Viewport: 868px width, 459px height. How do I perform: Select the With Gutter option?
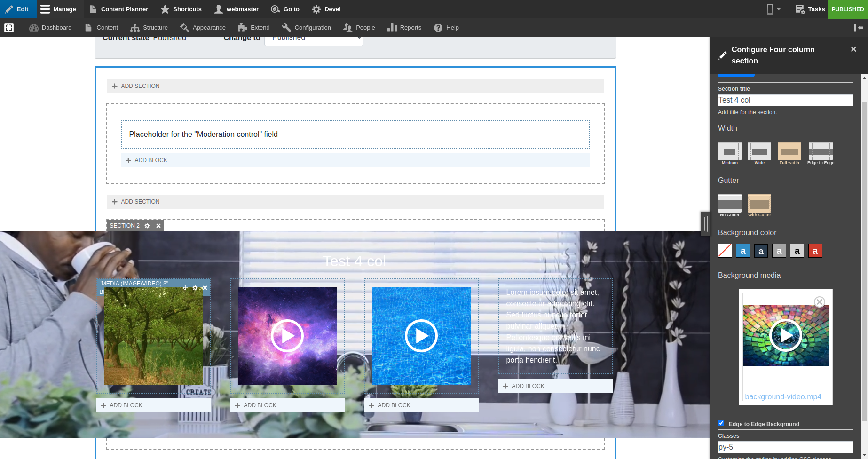(x=759, y=204)
